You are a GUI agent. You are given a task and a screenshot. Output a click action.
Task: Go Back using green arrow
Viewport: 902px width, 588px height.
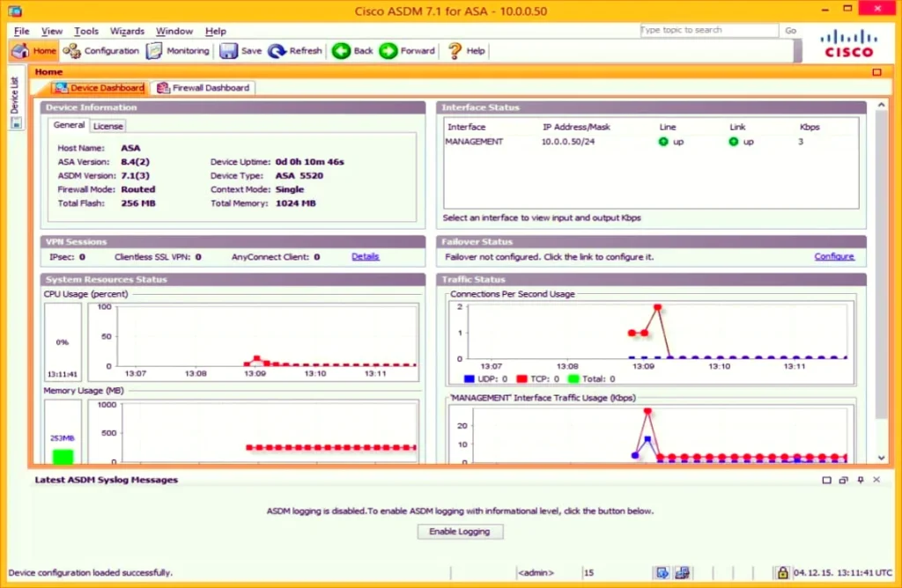click(x=352, y=50)
